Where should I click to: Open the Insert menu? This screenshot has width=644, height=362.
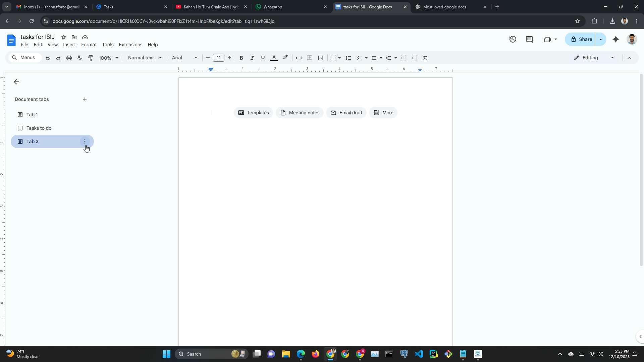69,45
